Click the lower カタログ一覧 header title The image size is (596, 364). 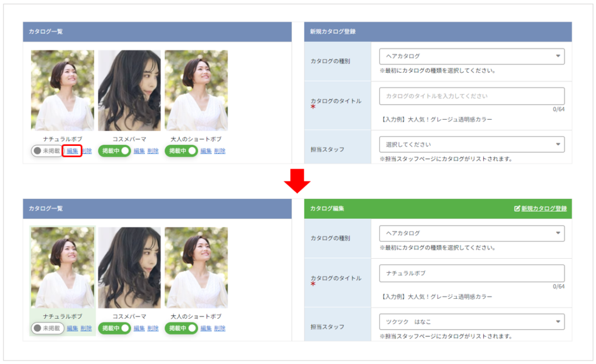click(x=45, y=208)
